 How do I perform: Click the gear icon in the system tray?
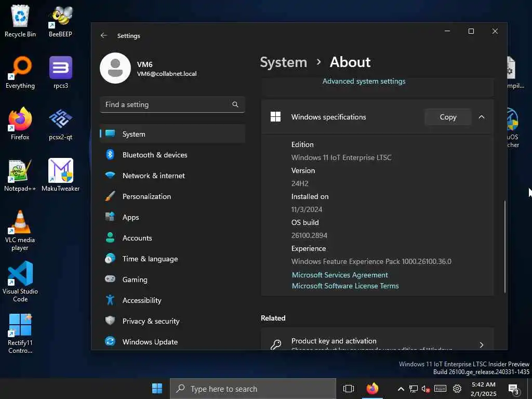pos(457,389)
